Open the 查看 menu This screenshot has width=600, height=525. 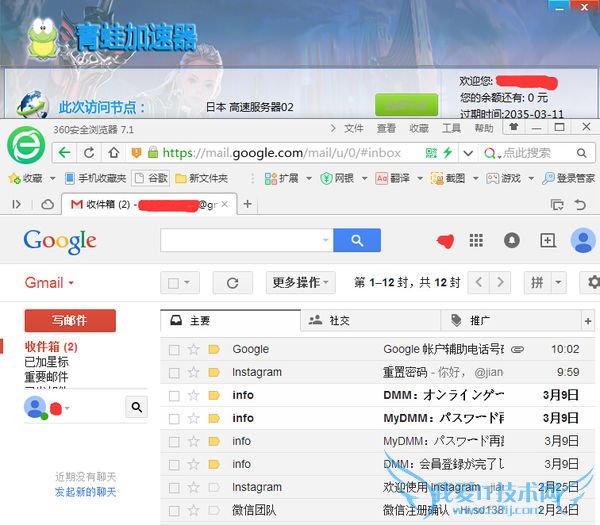(386, 128)
